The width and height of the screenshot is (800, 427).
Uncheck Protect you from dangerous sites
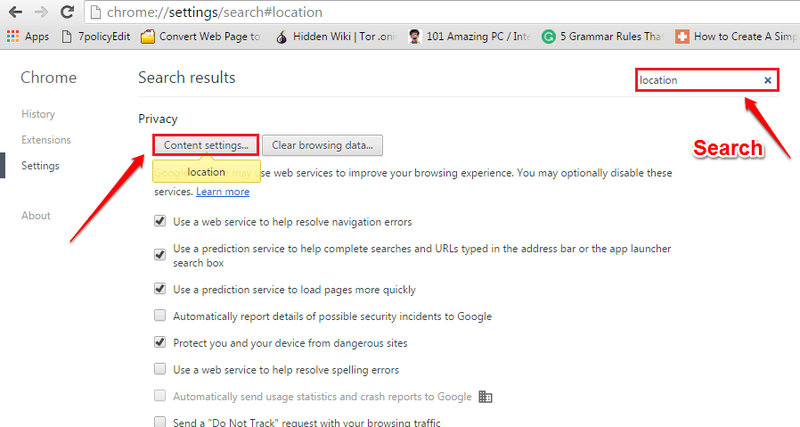pyautogui.click(x=160, y=342)
